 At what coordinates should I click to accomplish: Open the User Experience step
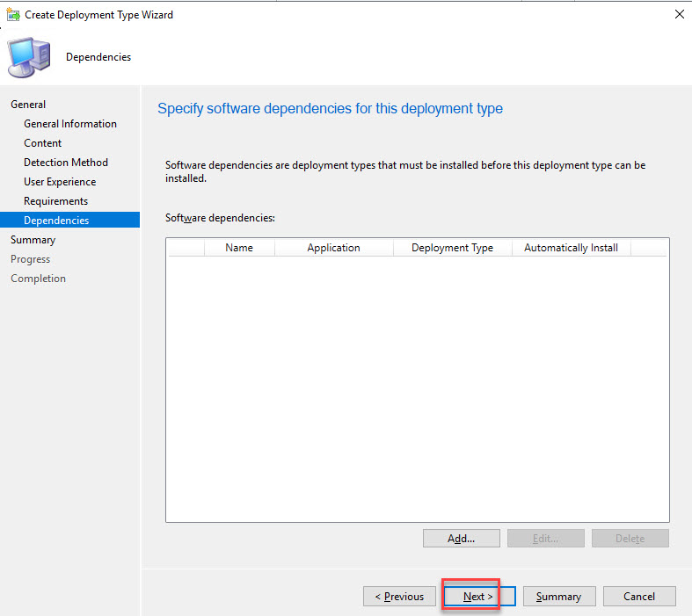[x=60, y=182]
